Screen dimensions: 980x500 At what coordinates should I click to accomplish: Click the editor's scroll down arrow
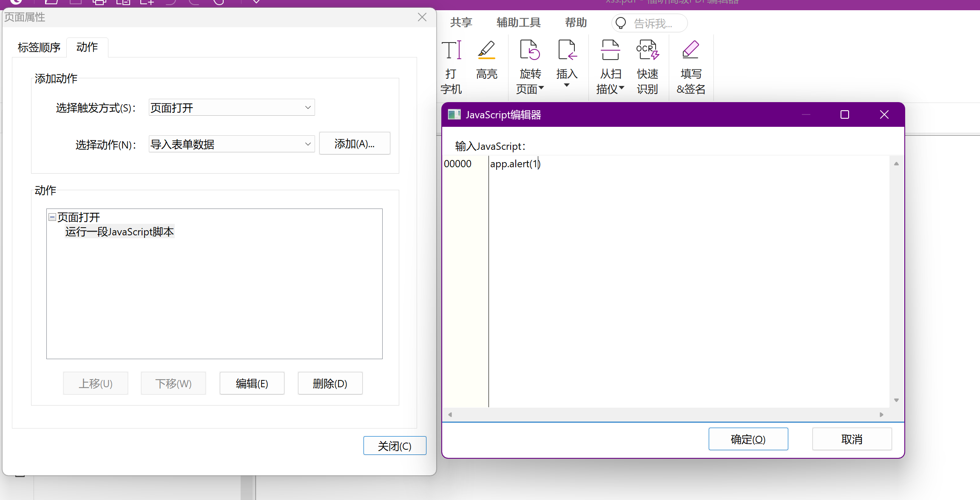point(896,400)
